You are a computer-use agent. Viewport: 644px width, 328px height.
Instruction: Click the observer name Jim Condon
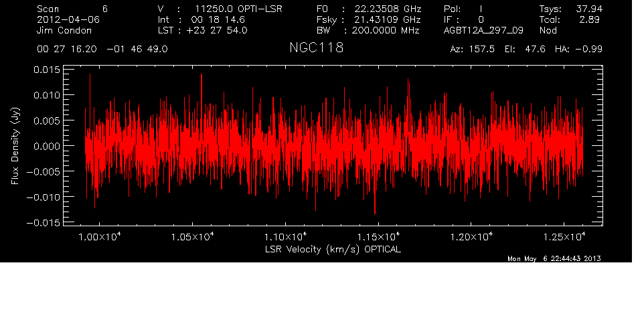click(x=64, y=30)
